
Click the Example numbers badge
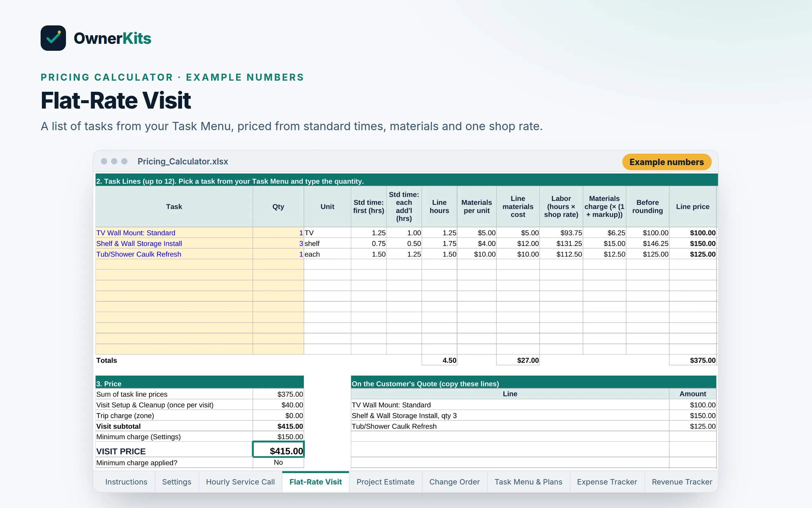pos(666,162)
